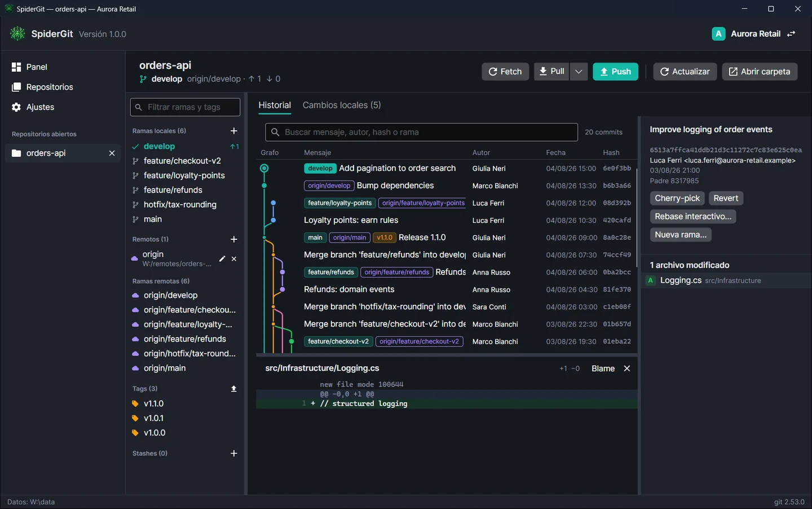Select tag v1.0.1

pyautogui.click(x=186, y=418)
